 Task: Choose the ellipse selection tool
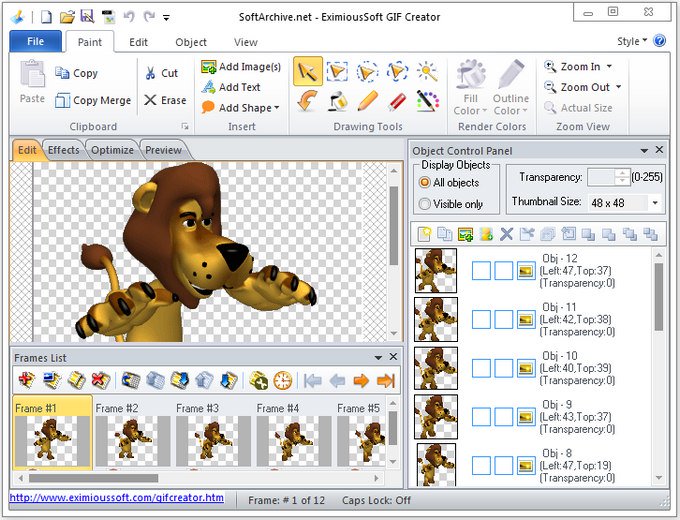click(367, 72)
